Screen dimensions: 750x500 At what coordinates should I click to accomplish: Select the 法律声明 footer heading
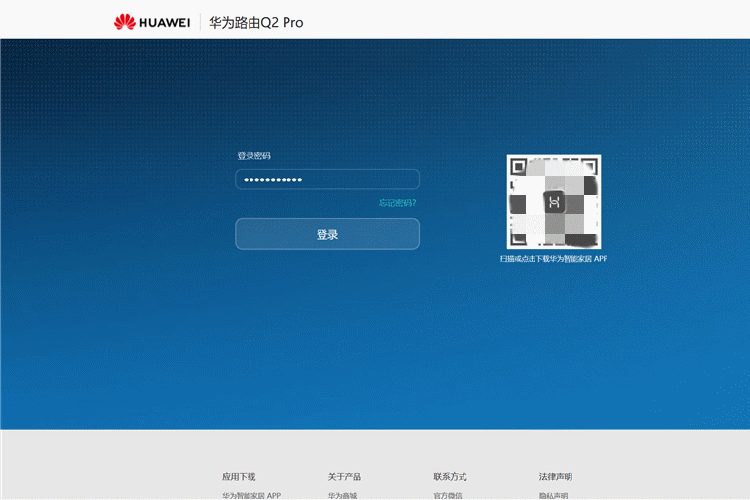(x=555, y=477)
